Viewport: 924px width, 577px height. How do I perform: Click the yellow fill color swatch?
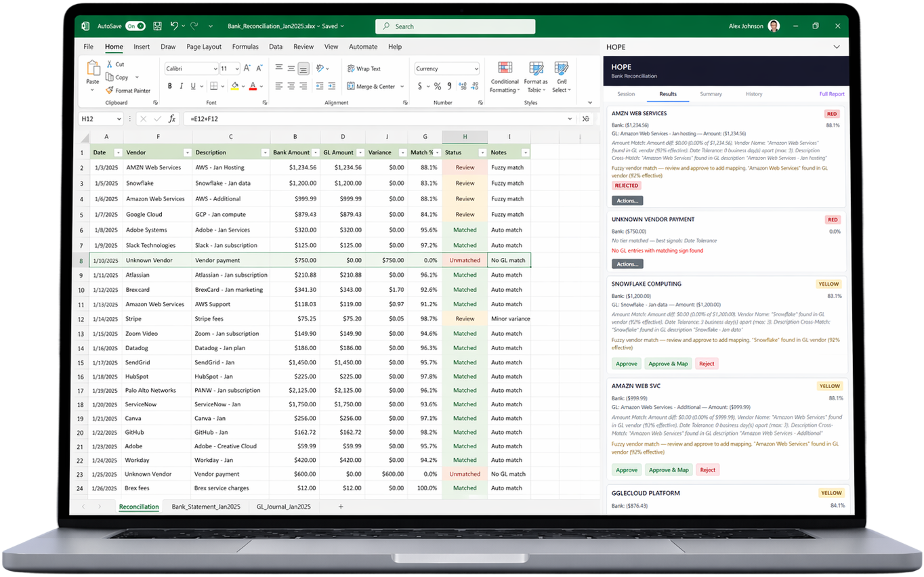234,86
